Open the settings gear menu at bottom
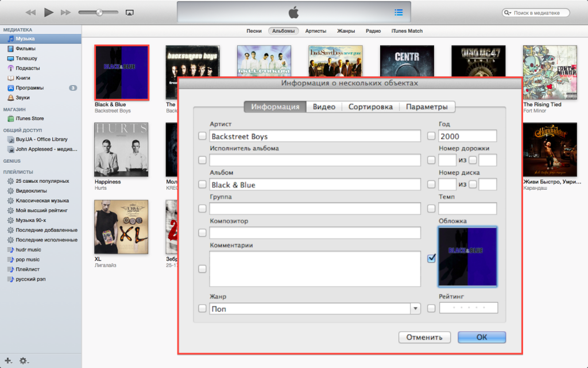588x368 pixels. coord(24,361)
